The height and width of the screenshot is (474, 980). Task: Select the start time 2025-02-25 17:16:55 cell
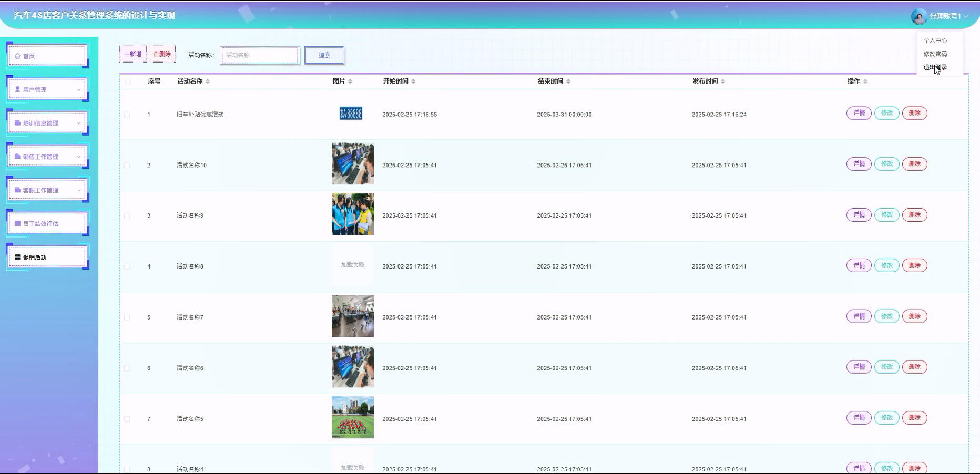tap(410, 115)
